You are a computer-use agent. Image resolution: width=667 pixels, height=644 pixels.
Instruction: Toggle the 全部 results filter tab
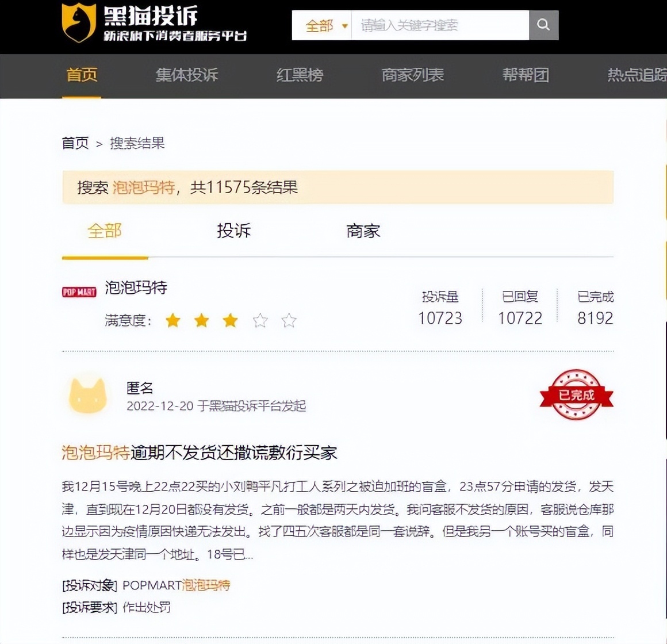point(104,231)
